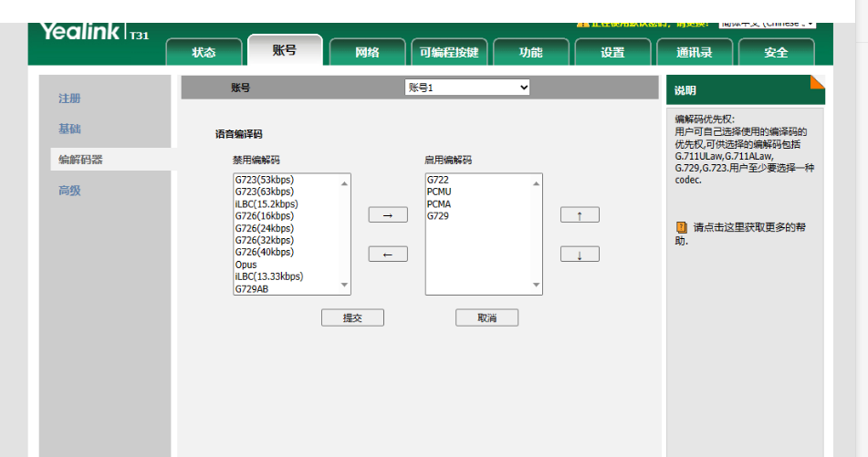Screen dimensions: 868x457
Task: Switch to the 网络 tab
Action: (367, 53)
